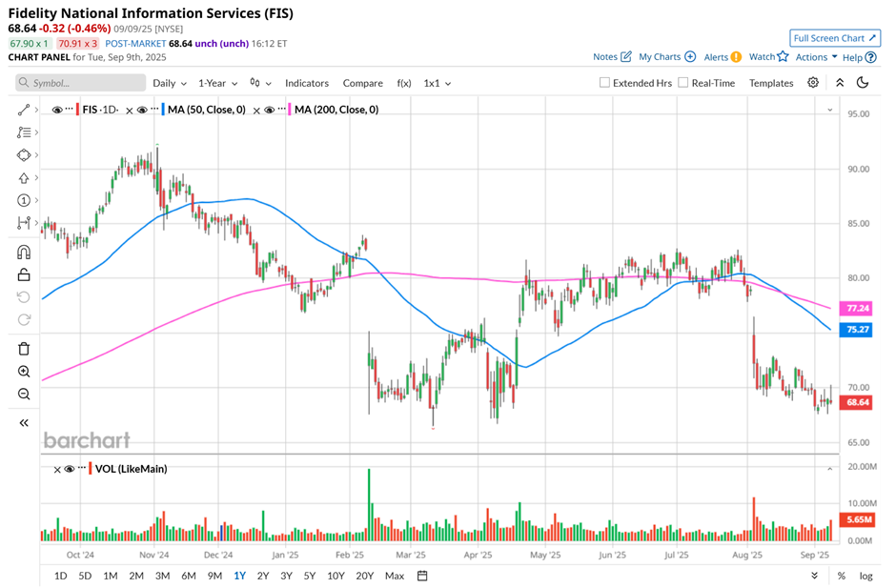Open the candlestick chart type dropdown
Image resolution: width=896 pixels, height=588 pixels.
coord(260,83)
